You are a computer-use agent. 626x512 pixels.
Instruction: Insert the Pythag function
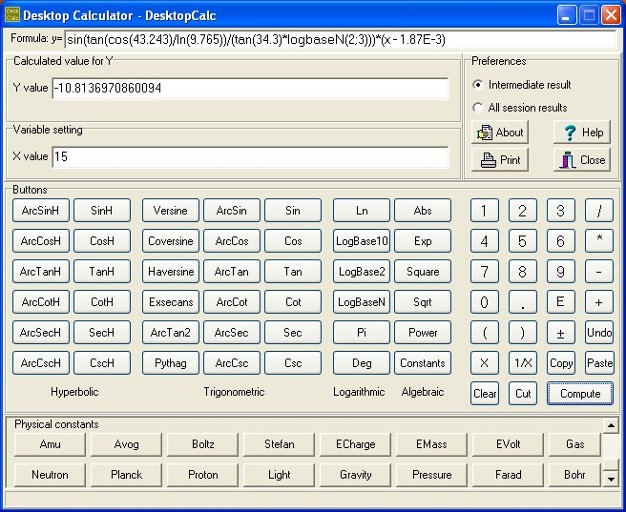[170, 363]
